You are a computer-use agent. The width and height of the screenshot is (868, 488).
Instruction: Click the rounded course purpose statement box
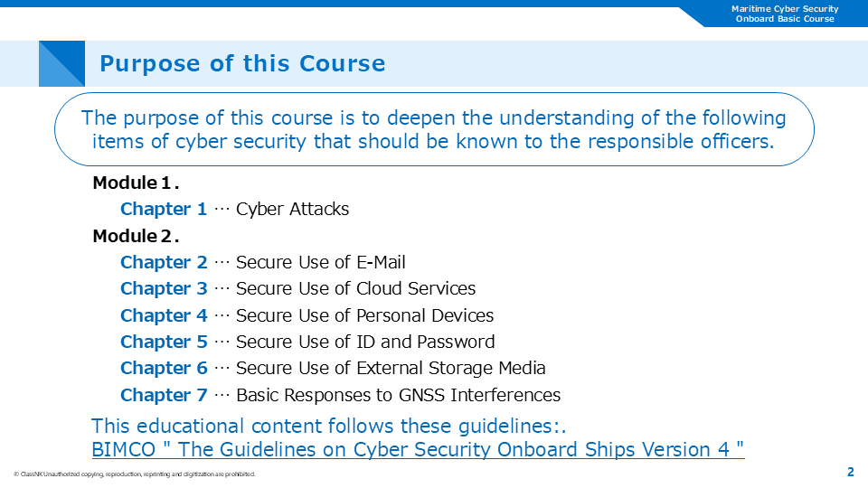tap(434, 130)
